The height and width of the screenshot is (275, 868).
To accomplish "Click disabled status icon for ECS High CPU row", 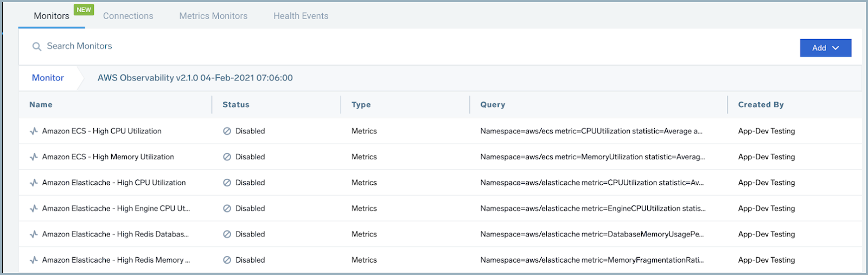I will coord(227,131).
